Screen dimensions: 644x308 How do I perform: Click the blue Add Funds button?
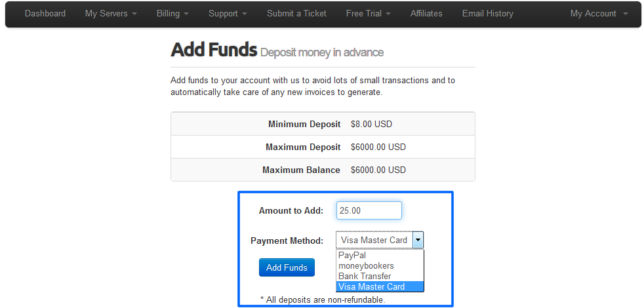pos(287,267)
